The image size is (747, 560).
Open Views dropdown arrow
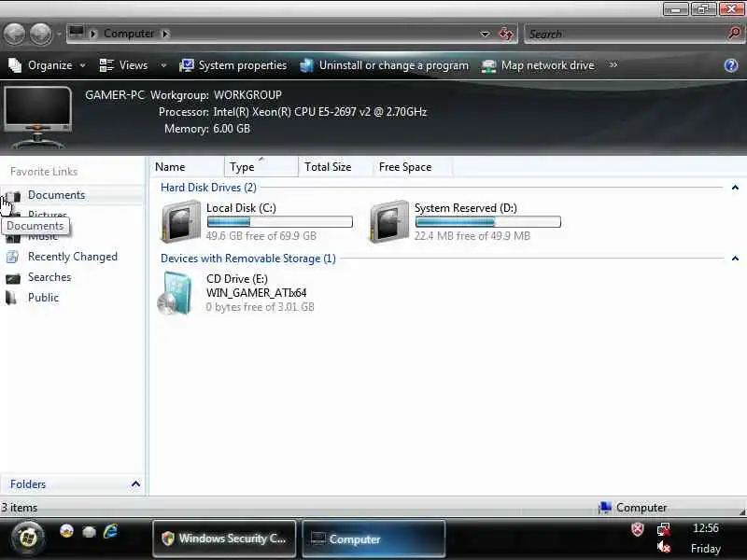(163, 65)
